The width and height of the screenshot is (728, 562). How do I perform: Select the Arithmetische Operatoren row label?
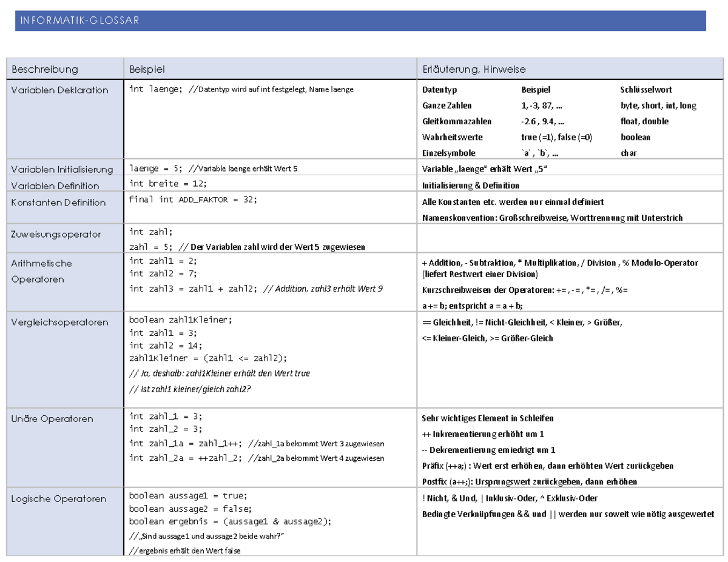coord(38,271)
